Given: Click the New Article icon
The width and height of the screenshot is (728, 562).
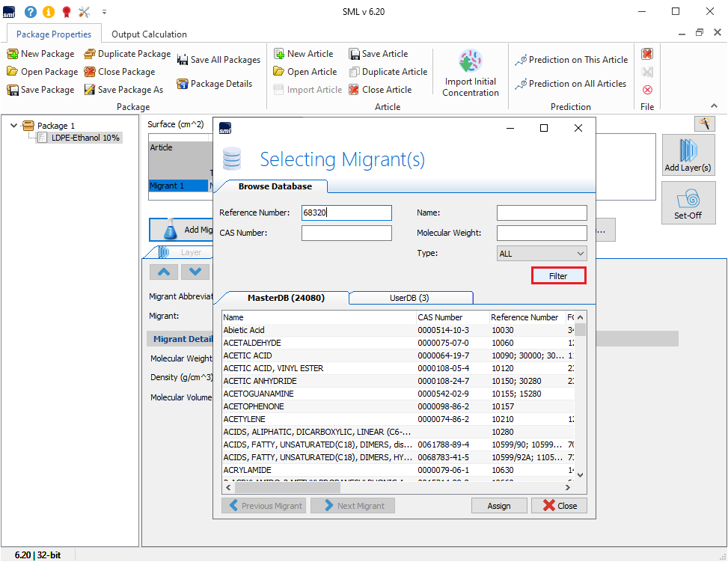Looking at the screenshot, I should tap(279, 54).
